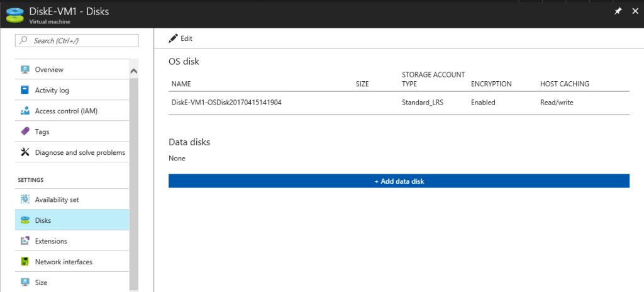
Task: Open the Availability set page
Action: tap(72, 199)
